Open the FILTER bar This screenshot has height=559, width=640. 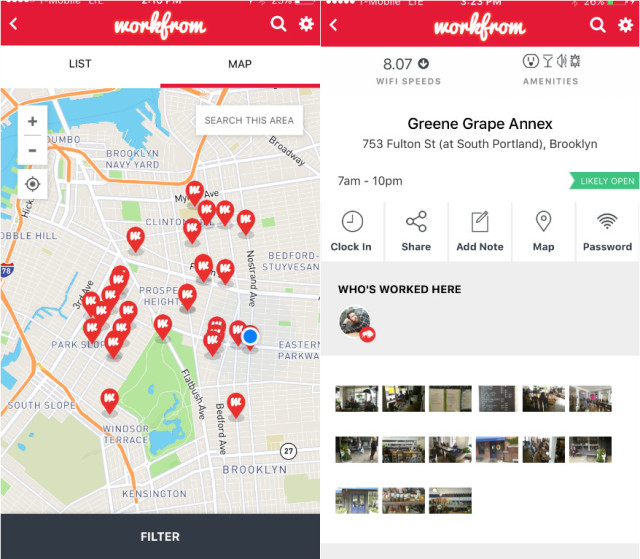(160, 537)
